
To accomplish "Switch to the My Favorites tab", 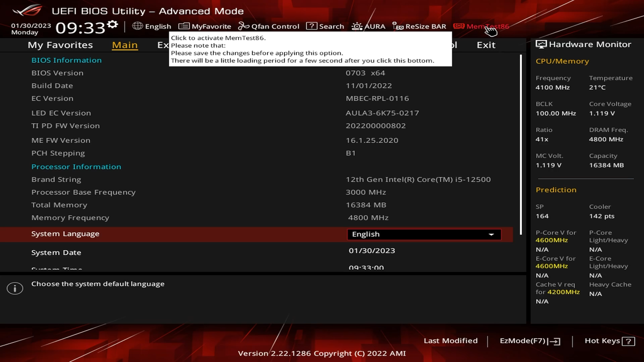I will click(60, 45).
